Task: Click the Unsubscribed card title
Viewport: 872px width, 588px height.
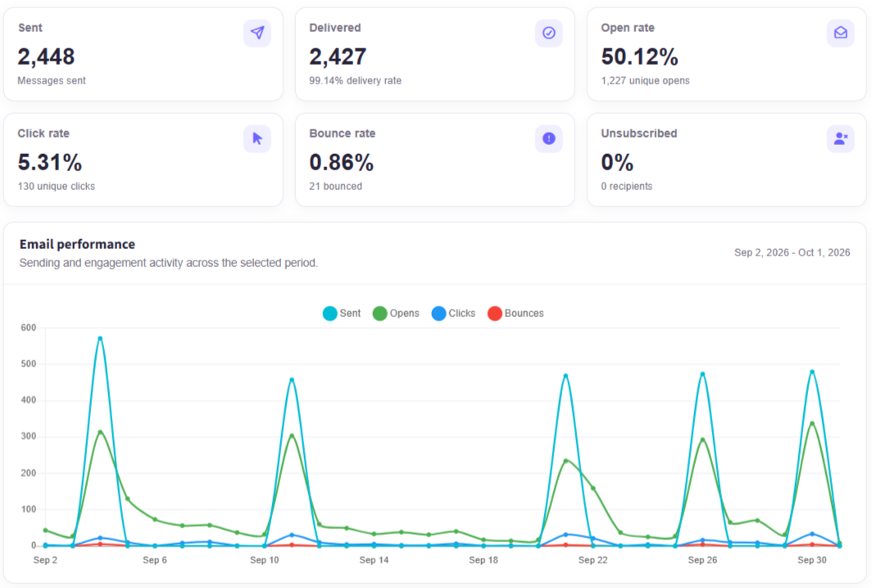Action: pos(639,133)
